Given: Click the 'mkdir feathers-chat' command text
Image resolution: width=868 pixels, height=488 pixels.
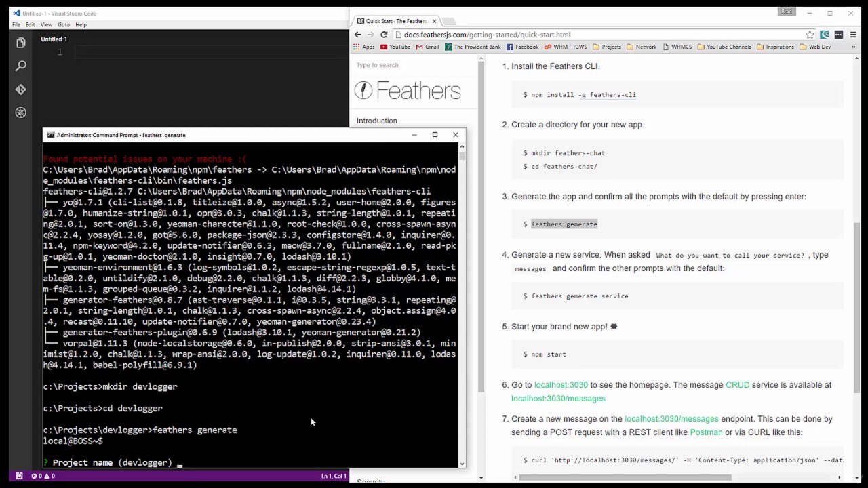Looking at the screenshot, I should tap(568, 153).
